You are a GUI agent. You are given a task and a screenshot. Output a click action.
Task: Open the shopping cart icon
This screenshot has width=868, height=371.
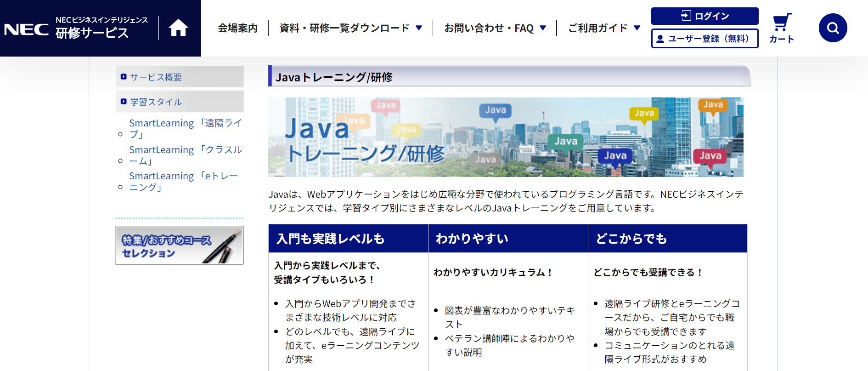click(782, 22)
